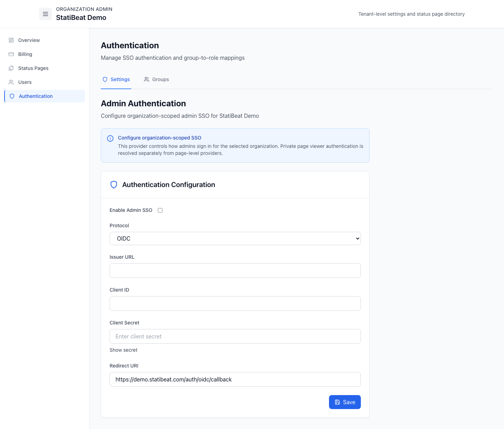Click the Authentication shield icon
Viewport: 504px width, 429px height.
tap(12, 96)
